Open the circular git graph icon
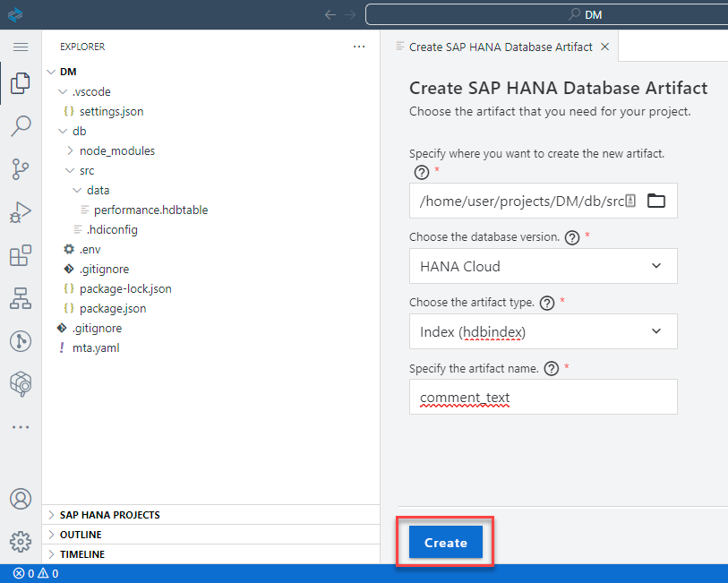Image resolution: width=728 pixels, height=583 pixels. point(21,341)
